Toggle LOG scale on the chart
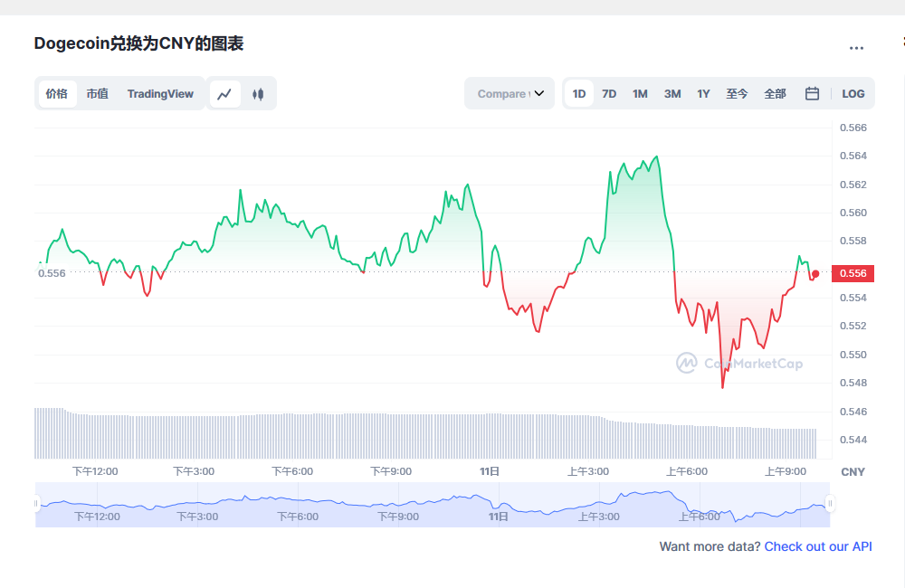The width and height of the screenshot is (905, 588). (x=853, y=93)
